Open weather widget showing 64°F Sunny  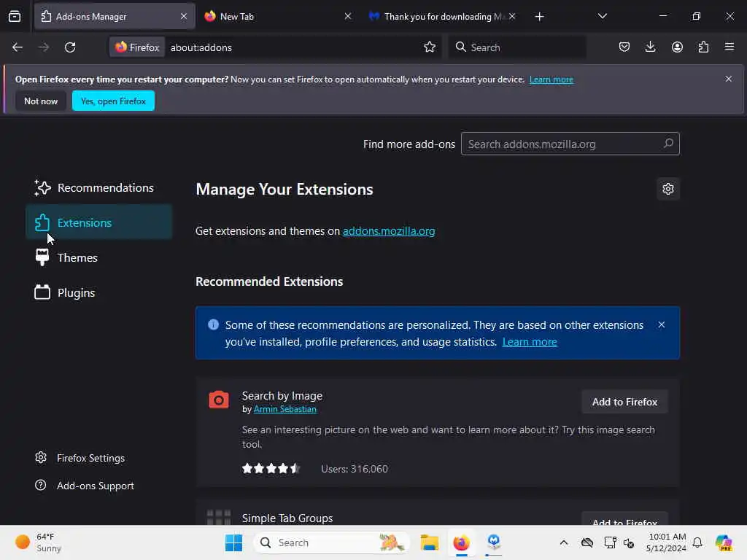(x=38, y=542)
